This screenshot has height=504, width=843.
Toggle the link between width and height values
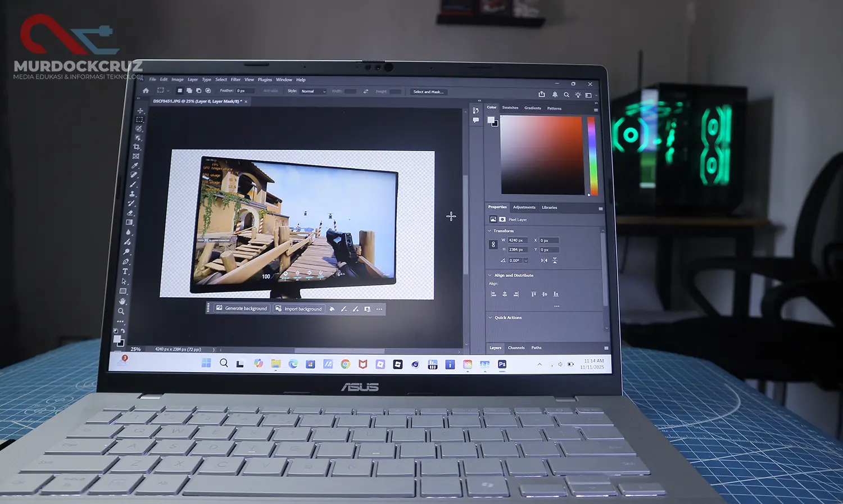point(493,244)
